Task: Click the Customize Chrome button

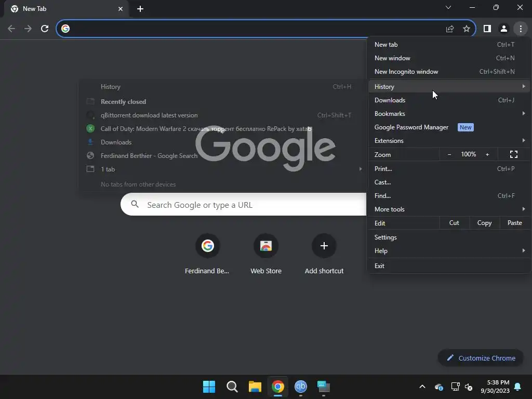Action: [481, 358]
